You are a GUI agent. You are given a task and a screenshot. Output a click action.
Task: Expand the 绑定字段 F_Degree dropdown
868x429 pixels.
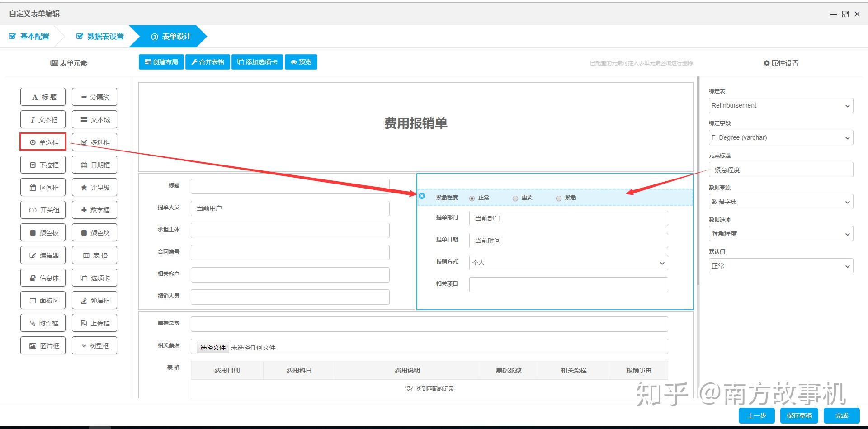pos(781,137)
